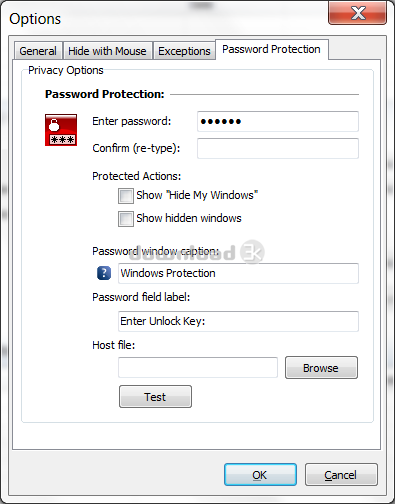Viewport: 395px width, 504px height.
Task: Click the Test button
Action: (155, 396)
